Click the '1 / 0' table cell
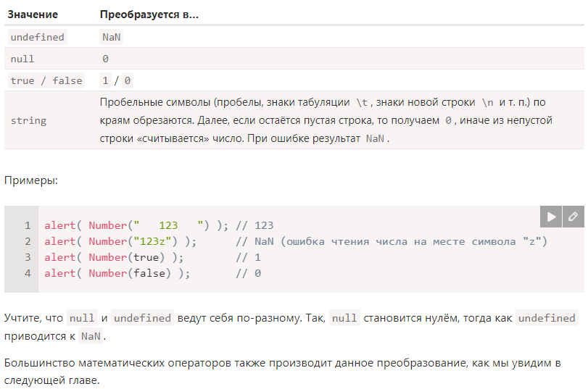This screenshot has height=389, width=588. click(x=117, y=80)
